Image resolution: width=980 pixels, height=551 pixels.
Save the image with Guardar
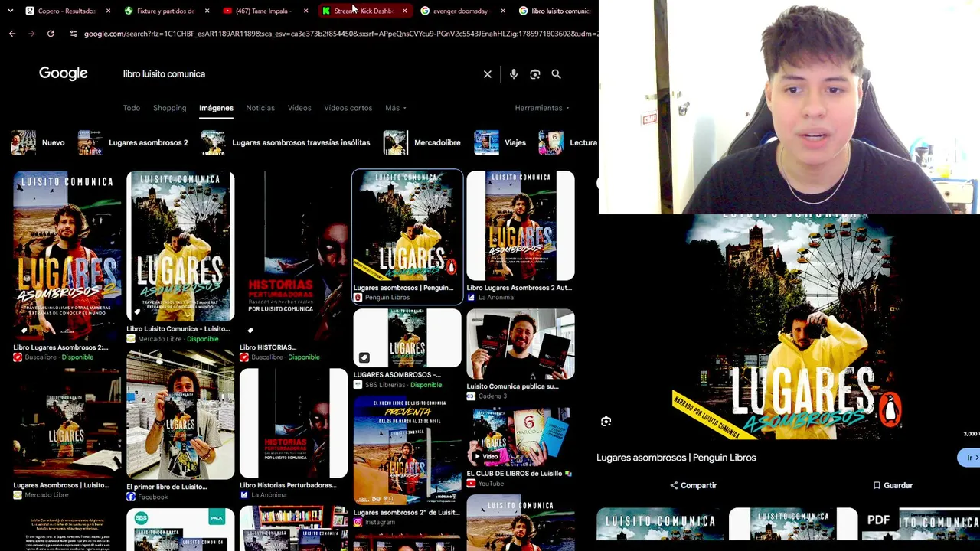893,485
